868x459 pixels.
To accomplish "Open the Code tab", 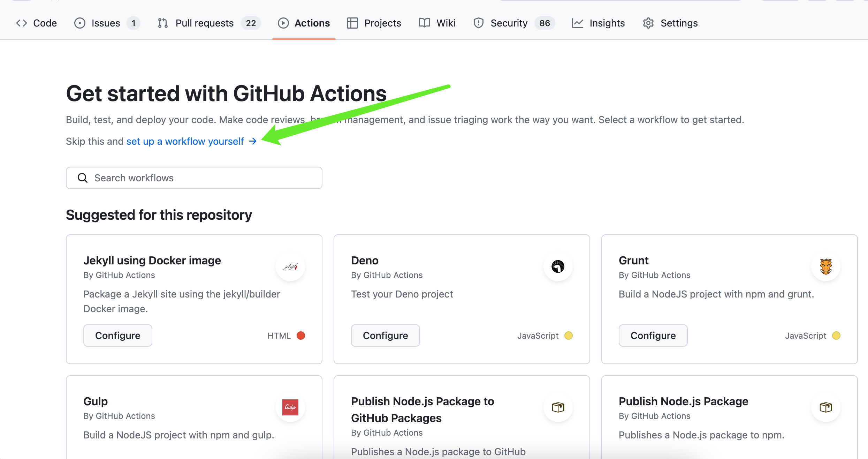I will pyautogui.click(x=36, y=23).
